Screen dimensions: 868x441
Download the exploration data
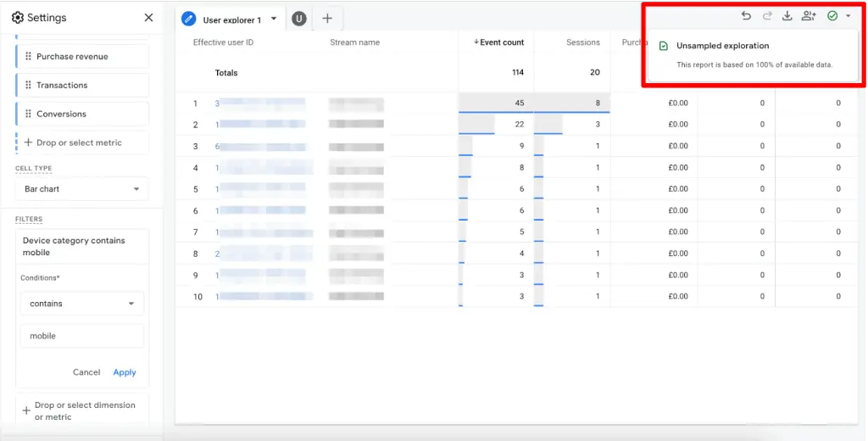point(787,16)
